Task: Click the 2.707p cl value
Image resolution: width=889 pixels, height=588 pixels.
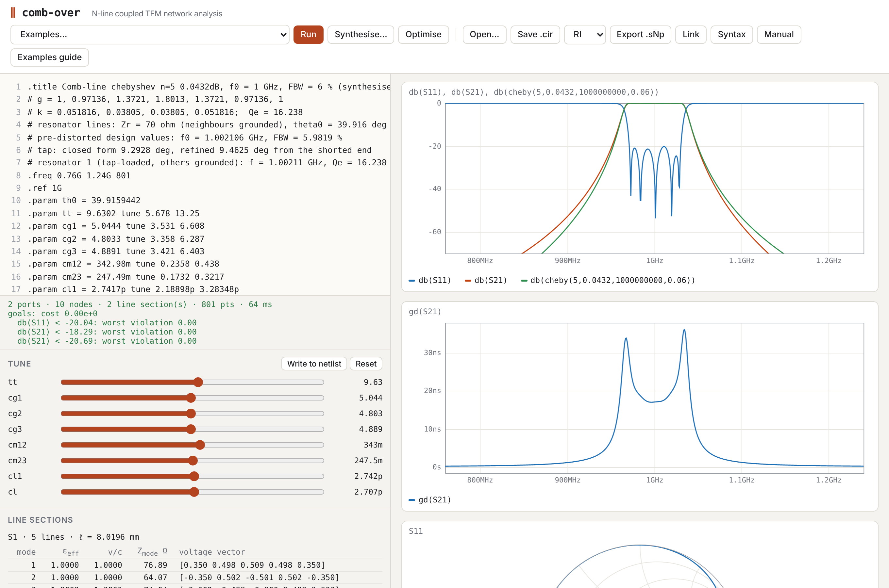Action: [x=368, y=492]
